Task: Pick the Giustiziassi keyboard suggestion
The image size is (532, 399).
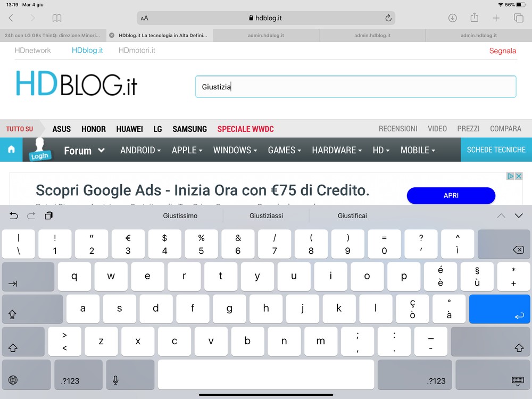Action: click(267, 215)
